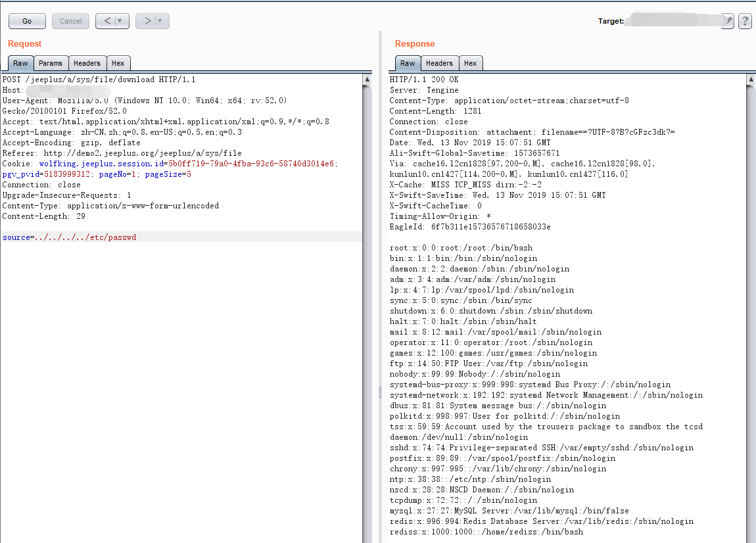Image resolution: width=756 pixels, height=543 pixels.
Task: Open the forward history dropdown arrow
Action: 160,21
